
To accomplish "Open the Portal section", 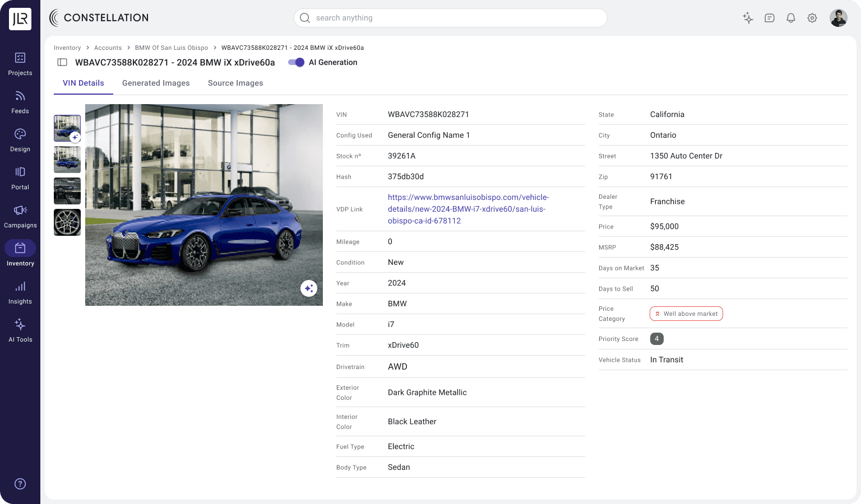I will (x=20, y=178).
